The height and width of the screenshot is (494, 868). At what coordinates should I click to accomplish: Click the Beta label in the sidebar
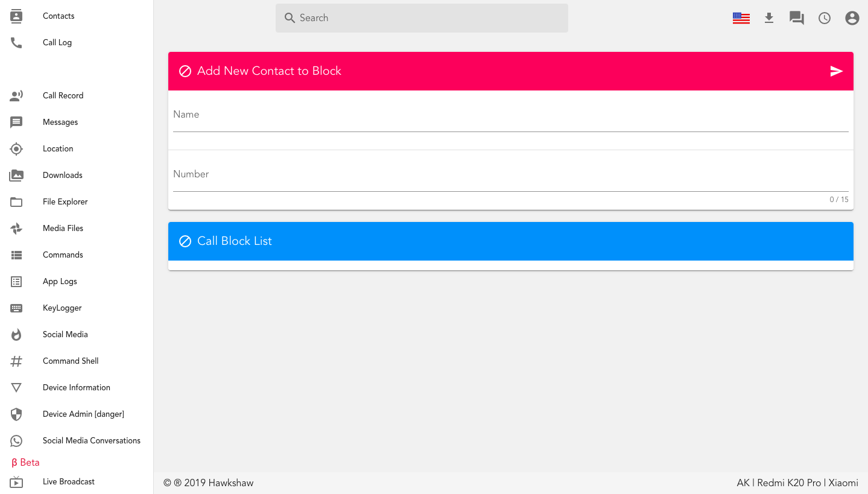coord(25,463)
